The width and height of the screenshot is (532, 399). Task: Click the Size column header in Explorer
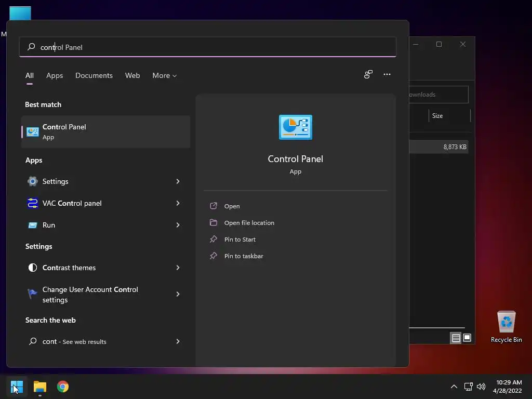tap(437, 116)
